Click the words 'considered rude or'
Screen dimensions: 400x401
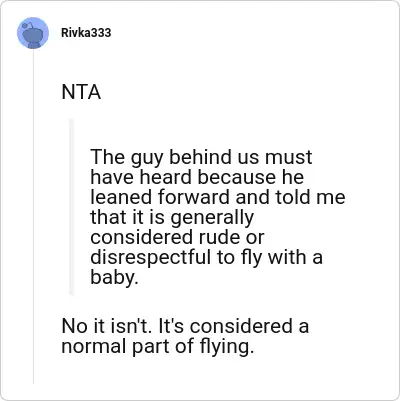click(177, 237)
